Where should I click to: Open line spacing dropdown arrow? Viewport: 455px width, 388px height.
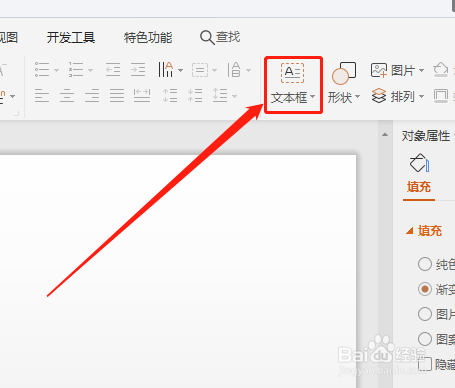235,96
